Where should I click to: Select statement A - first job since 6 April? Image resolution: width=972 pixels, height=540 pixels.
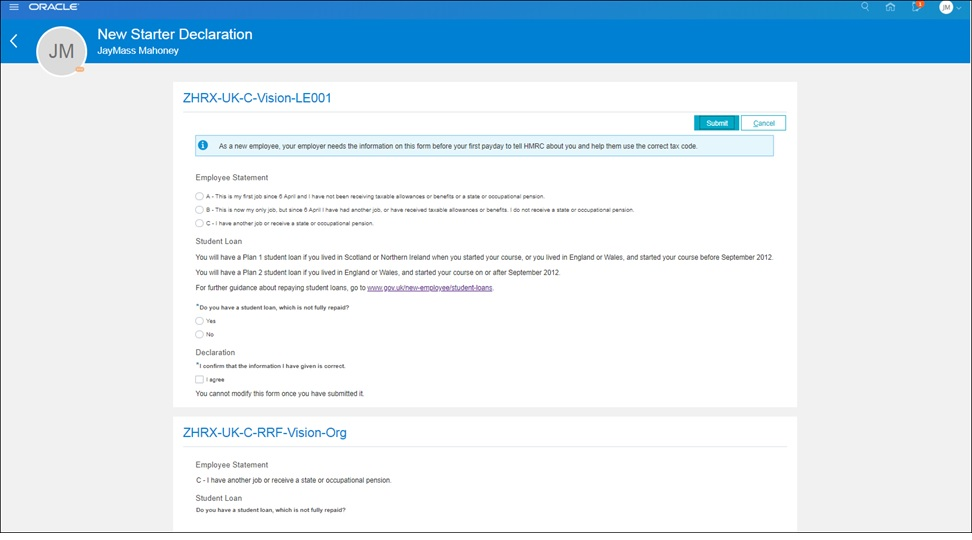pyautogui.click(x=200, y=196)
